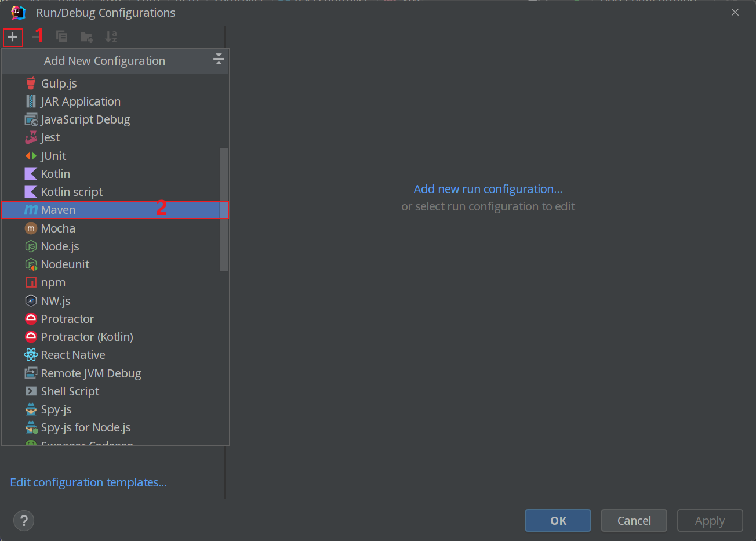Click the Sort Configurations alphabetically icon
The height and width of the screenshot is (541, 756).
click(x=111, y=37)
